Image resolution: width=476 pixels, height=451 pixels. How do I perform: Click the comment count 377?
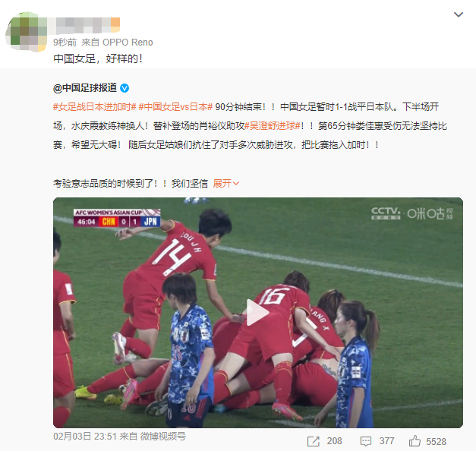coord(386,441)
